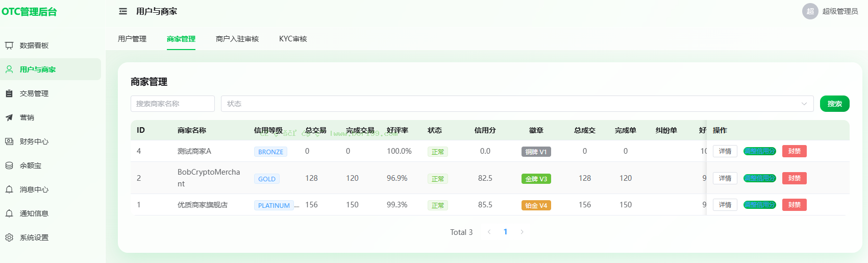Click the Total 3 pagination text
868x263 pixels.
tap(461, 232)
